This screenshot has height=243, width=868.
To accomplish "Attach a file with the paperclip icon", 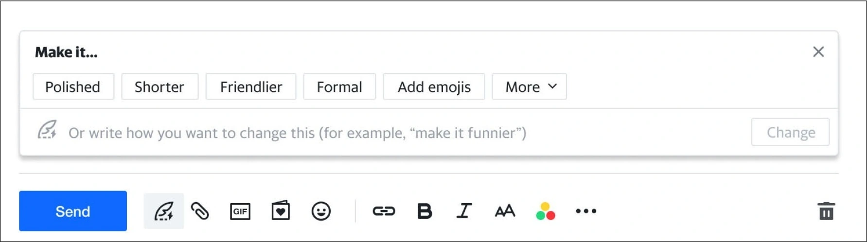I will pyautogui.click(x=200, y=211).
